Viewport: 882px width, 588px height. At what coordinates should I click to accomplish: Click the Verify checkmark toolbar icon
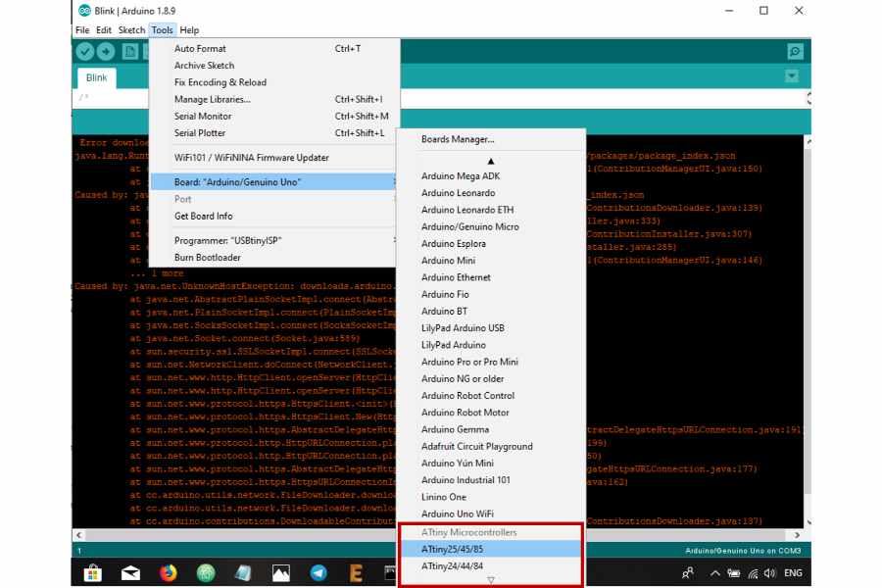click(x=85, y=52)
